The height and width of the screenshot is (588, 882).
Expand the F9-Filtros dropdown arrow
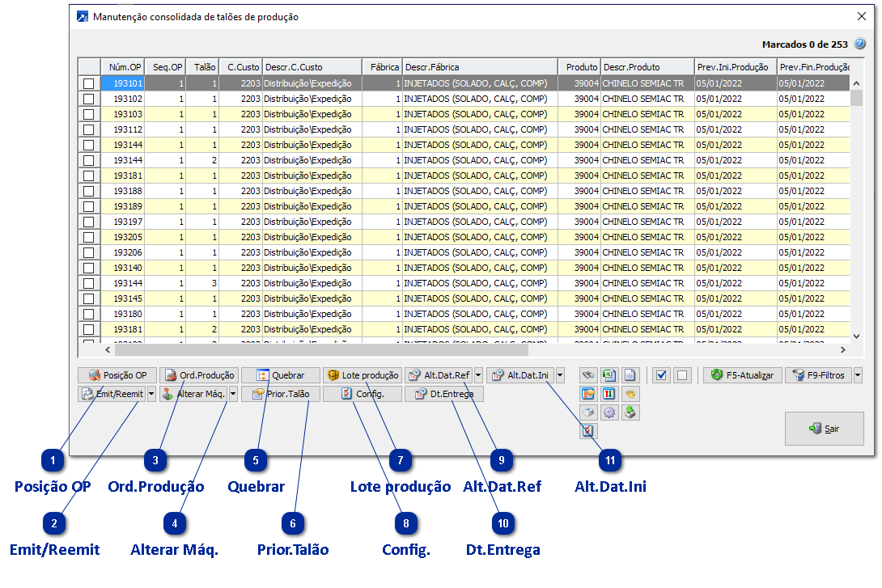[x=858, y=375]
